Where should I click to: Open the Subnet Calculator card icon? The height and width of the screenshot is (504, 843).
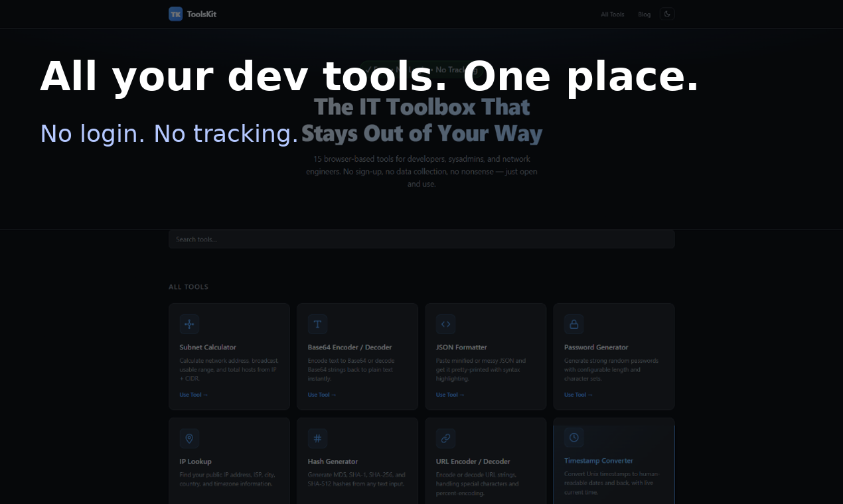[x=189, y=324]
